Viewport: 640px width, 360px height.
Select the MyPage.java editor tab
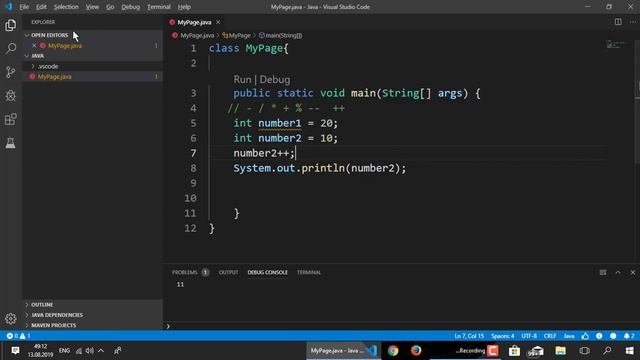tap(194, 22)
